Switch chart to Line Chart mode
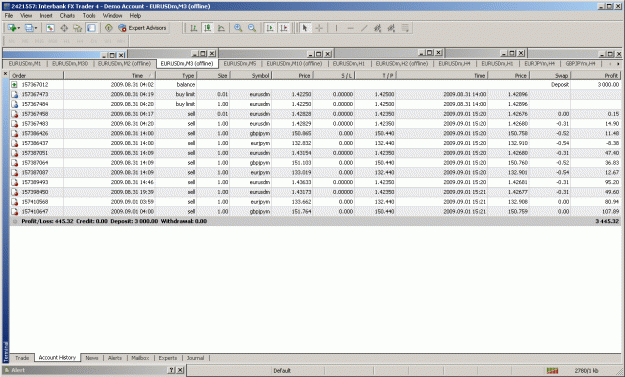The width and height of the screenshot is (625, 377). (x=221, y=28)
